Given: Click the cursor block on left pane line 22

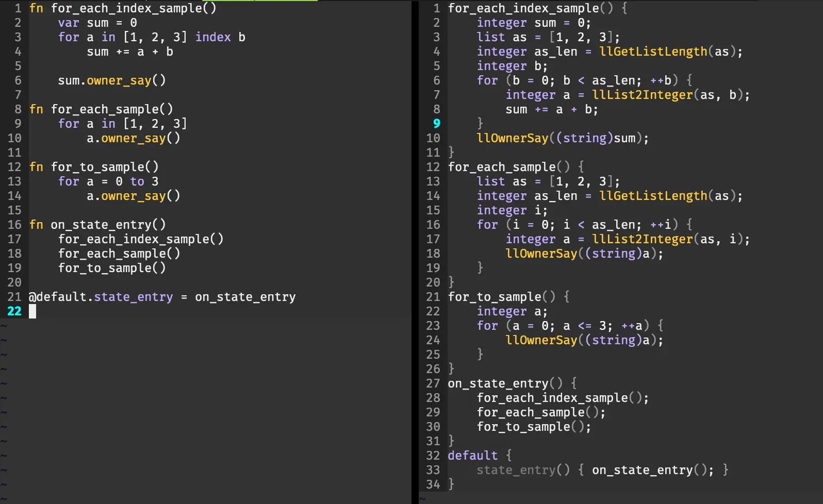Looking at the screenshot, I should pyautogui.click(x=32, y=311).
